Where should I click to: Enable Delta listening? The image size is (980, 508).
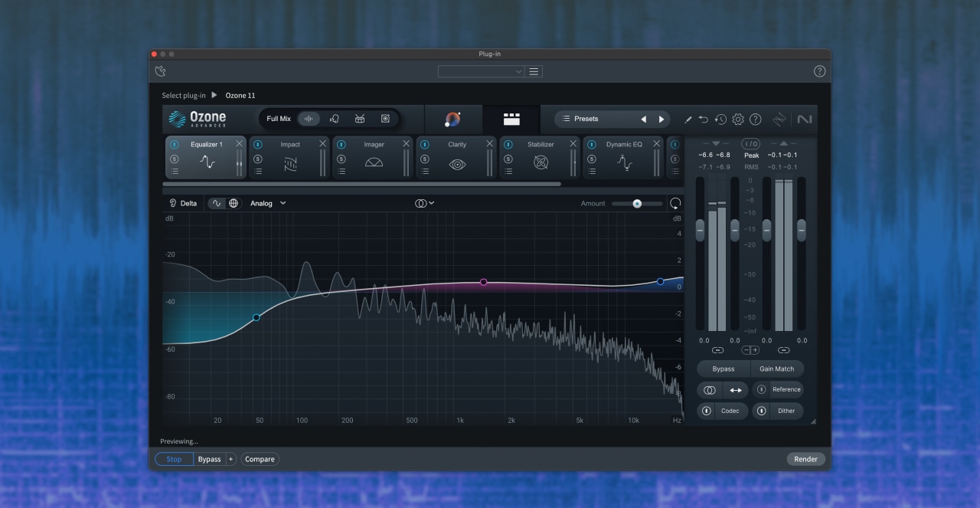(x=183, y=203)
